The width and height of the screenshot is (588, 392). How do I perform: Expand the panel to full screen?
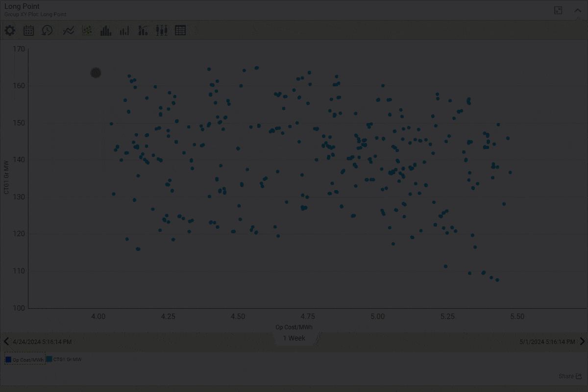pos(558,10)
